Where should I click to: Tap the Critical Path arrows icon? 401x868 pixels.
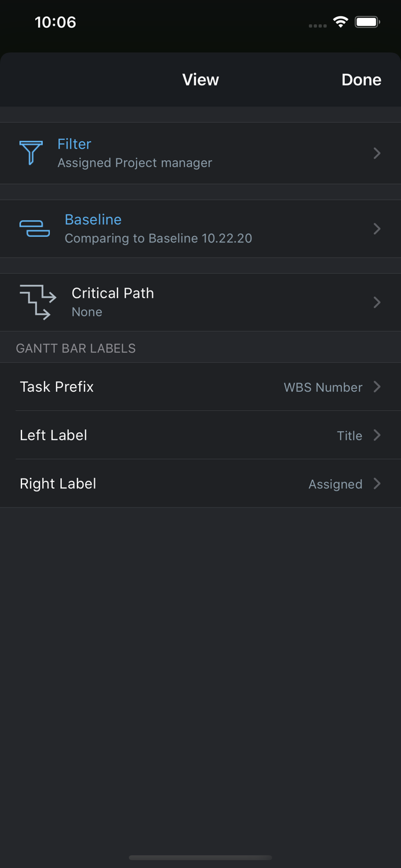pyautogui.click(x=38, y=302)
